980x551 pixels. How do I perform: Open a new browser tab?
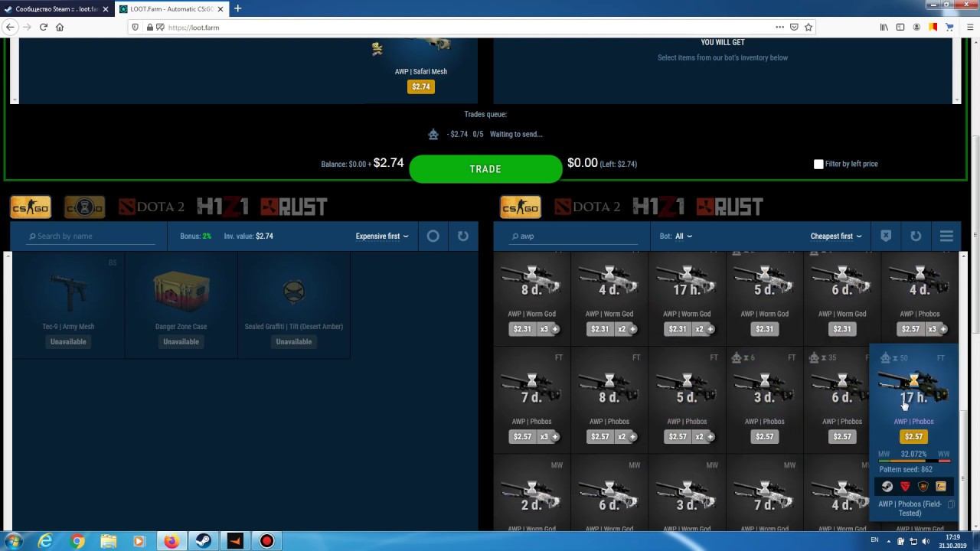pos(237,8)
